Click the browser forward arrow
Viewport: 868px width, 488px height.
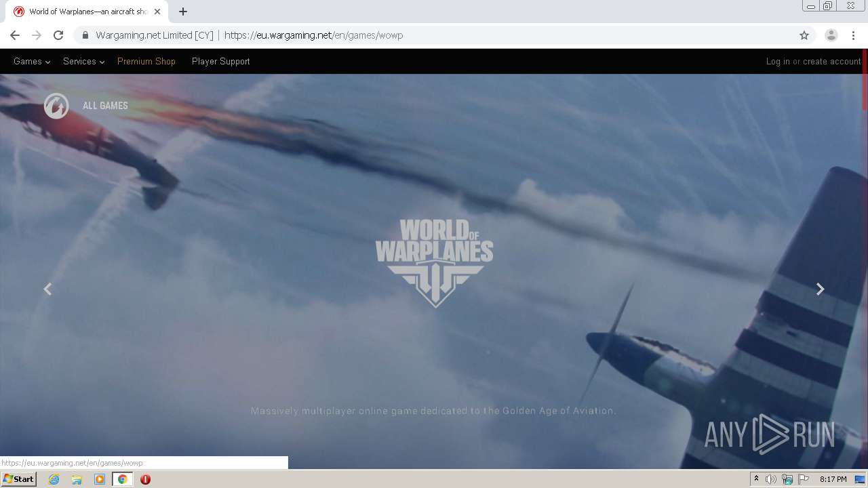click(37, 35)
